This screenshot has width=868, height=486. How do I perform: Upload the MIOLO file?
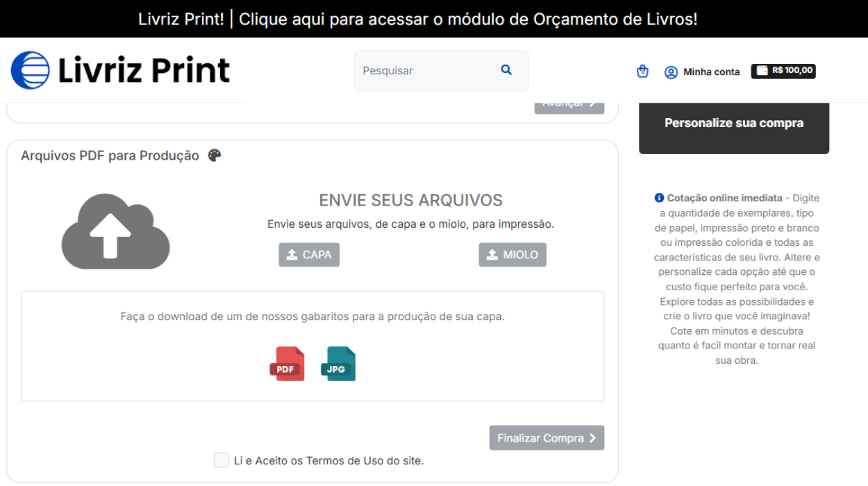tap(512, 254)
